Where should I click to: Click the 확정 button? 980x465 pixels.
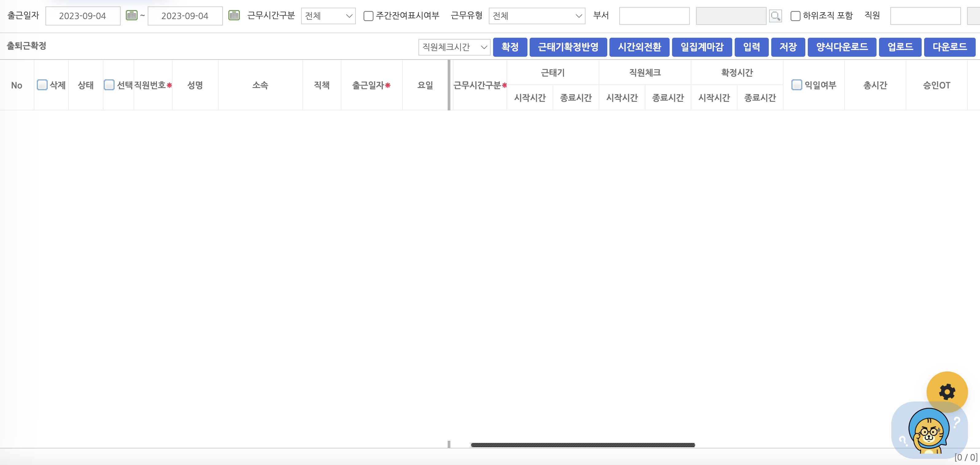tap(510, 47)
